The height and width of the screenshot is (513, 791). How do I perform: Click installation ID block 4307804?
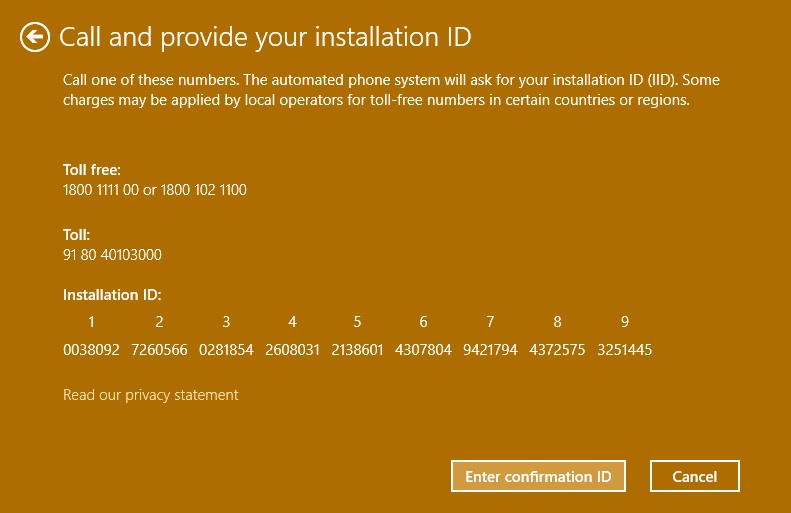(x=424, y=350)
